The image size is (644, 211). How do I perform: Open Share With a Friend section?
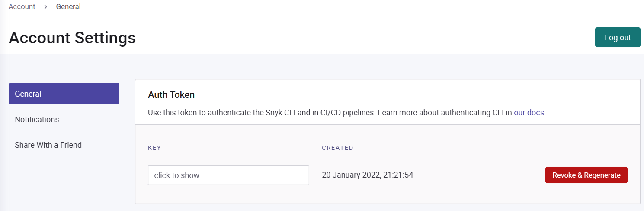click(48, 145)
